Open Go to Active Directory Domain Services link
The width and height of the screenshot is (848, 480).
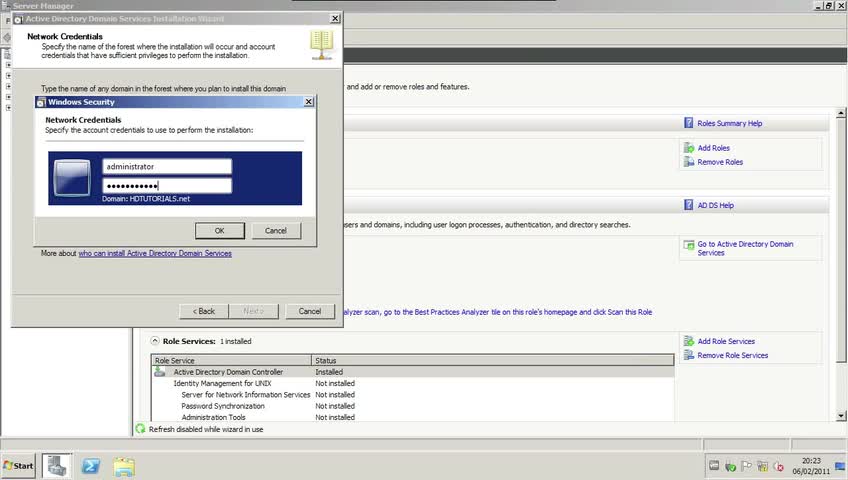[x=745, y=248]
